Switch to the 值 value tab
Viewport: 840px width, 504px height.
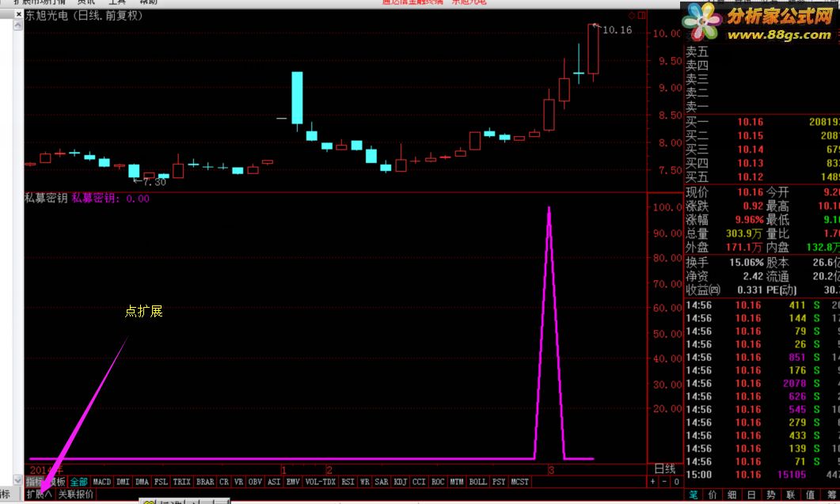click(810, 495)
